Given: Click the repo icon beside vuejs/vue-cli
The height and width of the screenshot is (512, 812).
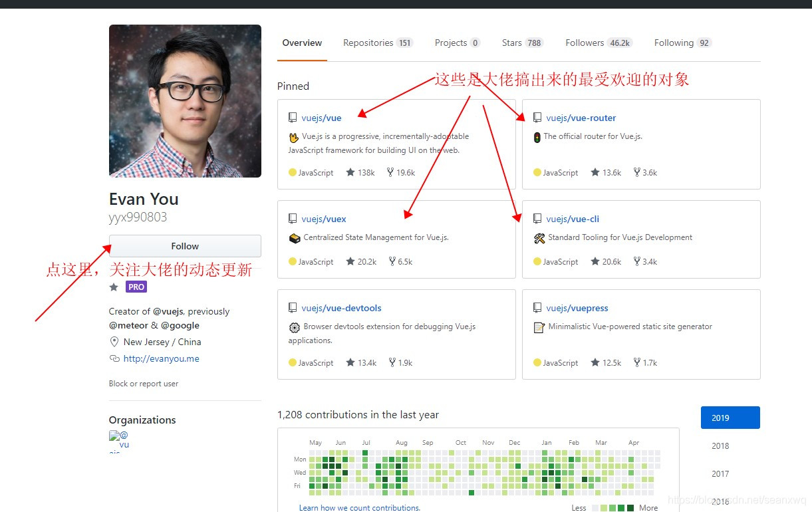Looking at the screenshot, I should 537,219.
